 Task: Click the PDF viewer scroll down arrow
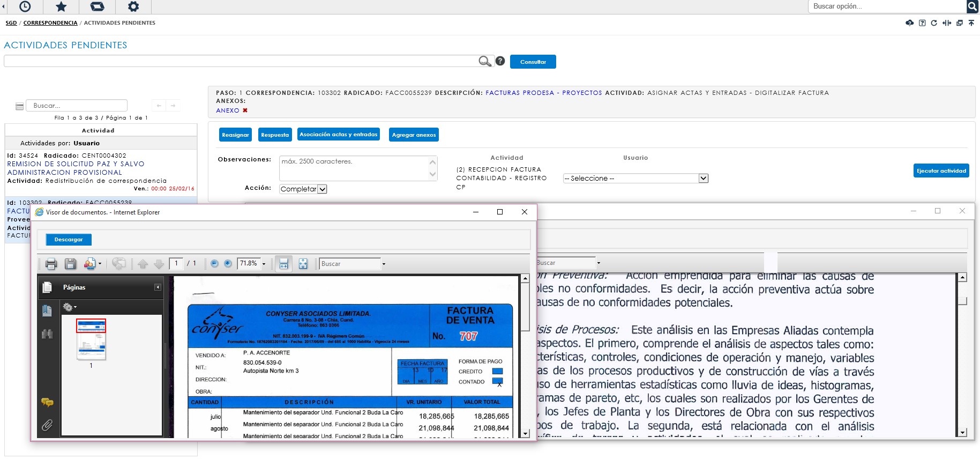click(525, 433)
